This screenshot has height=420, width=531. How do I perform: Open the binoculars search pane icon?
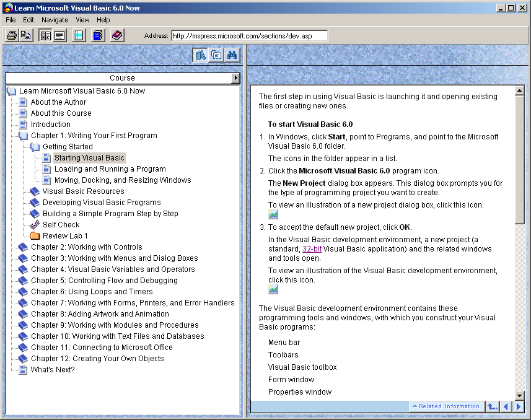coord(232,55)
